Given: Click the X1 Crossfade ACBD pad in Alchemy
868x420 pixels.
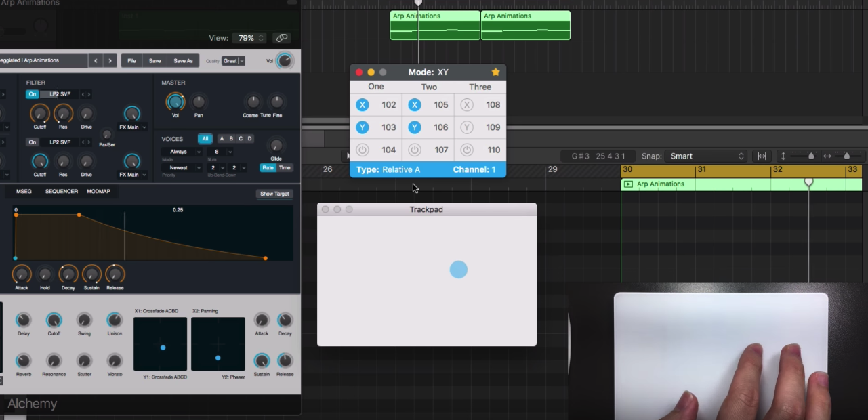Looking at the screenshot, I should point(160,344).
